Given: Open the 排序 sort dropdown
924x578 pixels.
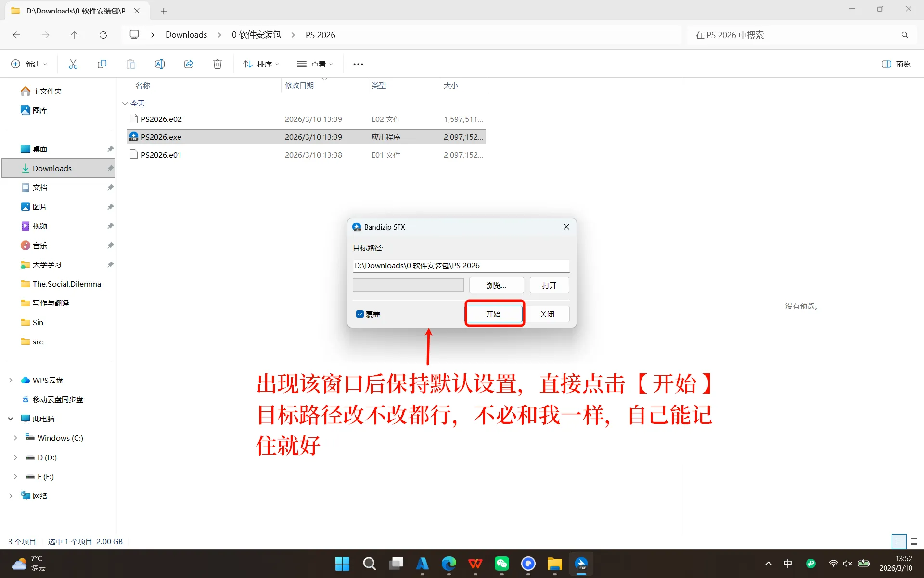Looking at the screenshot, I should click(261, 64).
